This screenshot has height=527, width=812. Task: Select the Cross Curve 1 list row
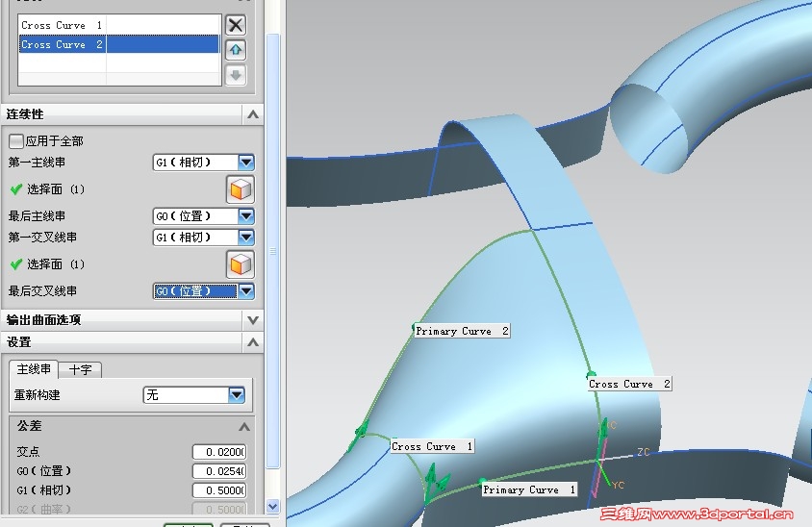point(119,25)
